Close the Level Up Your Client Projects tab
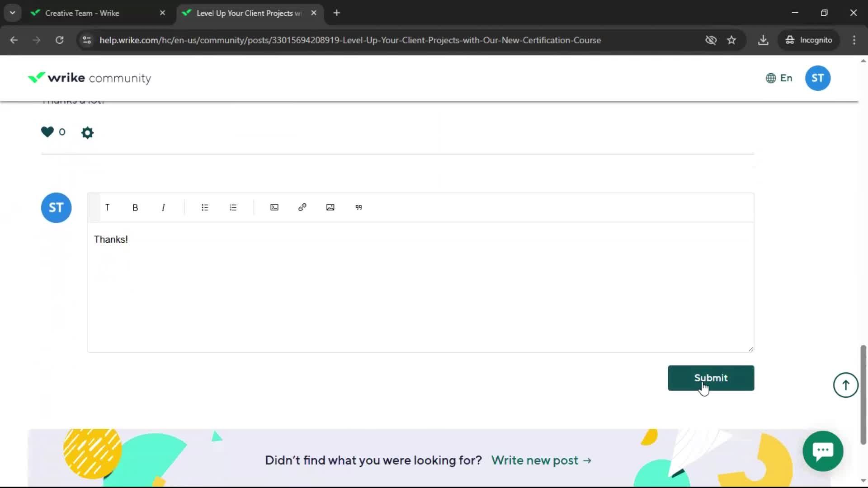The height and width of the screenshot is (488, 868). tap(314, 13)
